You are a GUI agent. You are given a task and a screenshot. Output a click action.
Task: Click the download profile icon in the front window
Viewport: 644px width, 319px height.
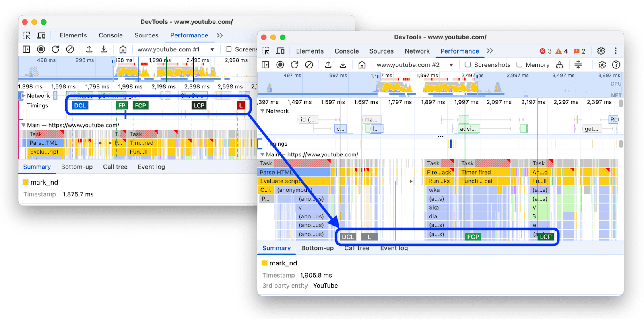tap(343, 65)
